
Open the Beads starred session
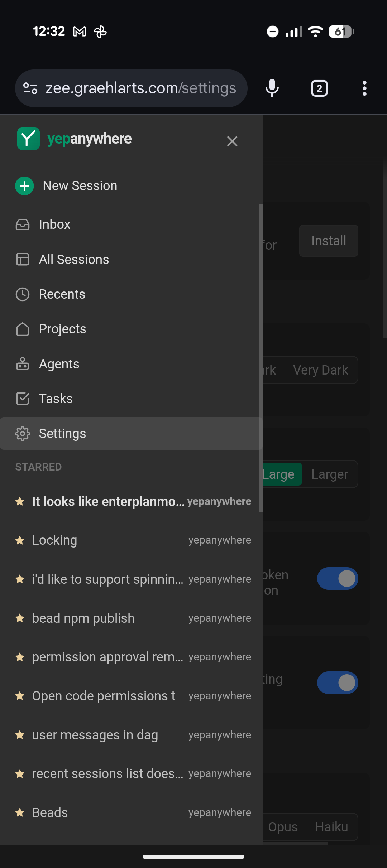[x=50, y=812]
